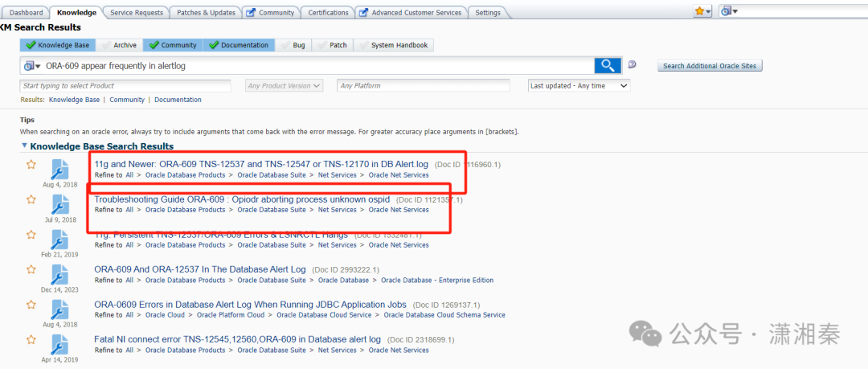Toggle the Community source filter
The width and height of the screenshot is (868, 369).
point(173,45)
